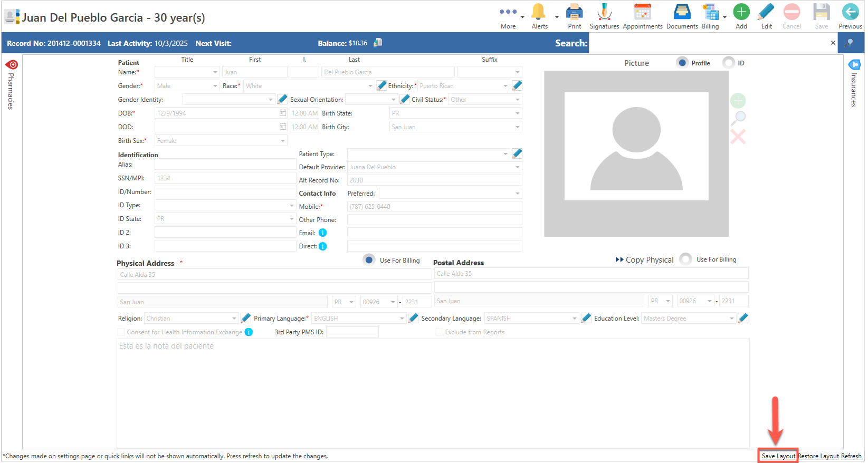Open the Insurances side tab

[x=854, y=83]
